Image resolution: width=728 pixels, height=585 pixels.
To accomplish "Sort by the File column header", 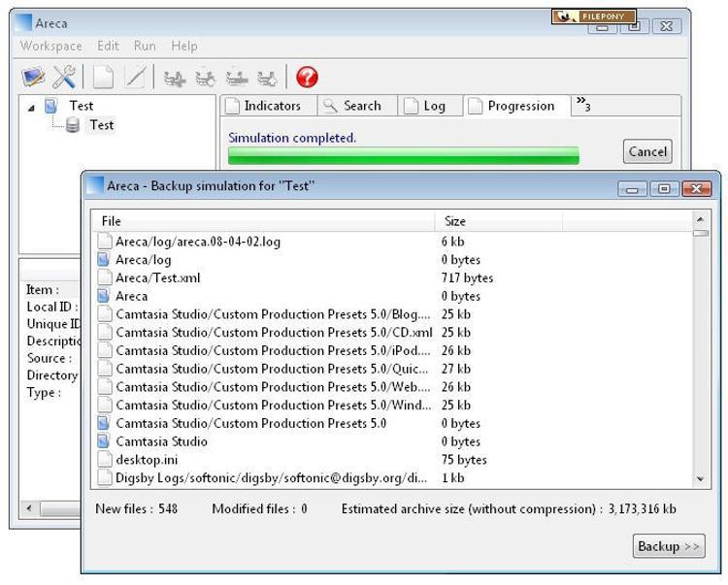I will pyautogui.click(x=264, y=221).
